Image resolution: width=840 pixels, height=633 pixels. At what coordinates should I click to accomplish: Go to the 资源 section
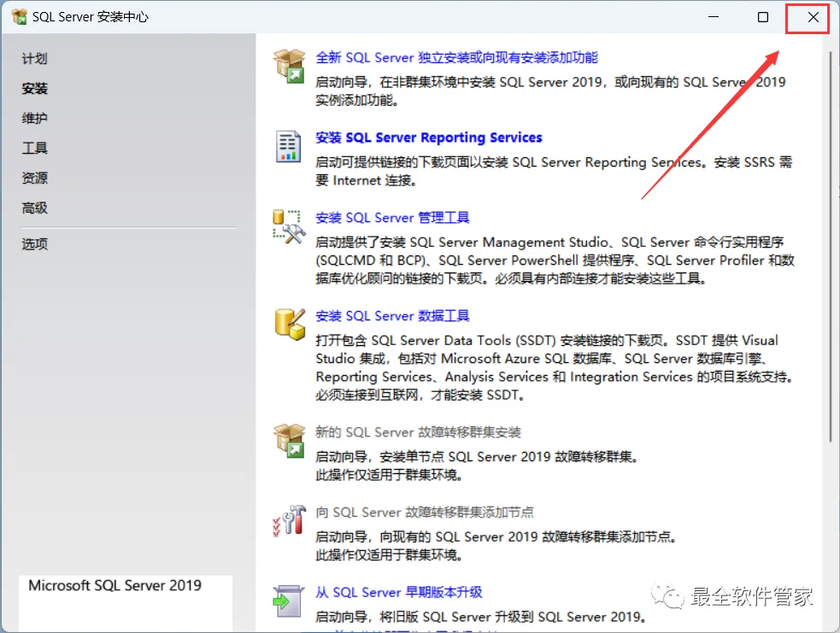(x=35, y=179)
